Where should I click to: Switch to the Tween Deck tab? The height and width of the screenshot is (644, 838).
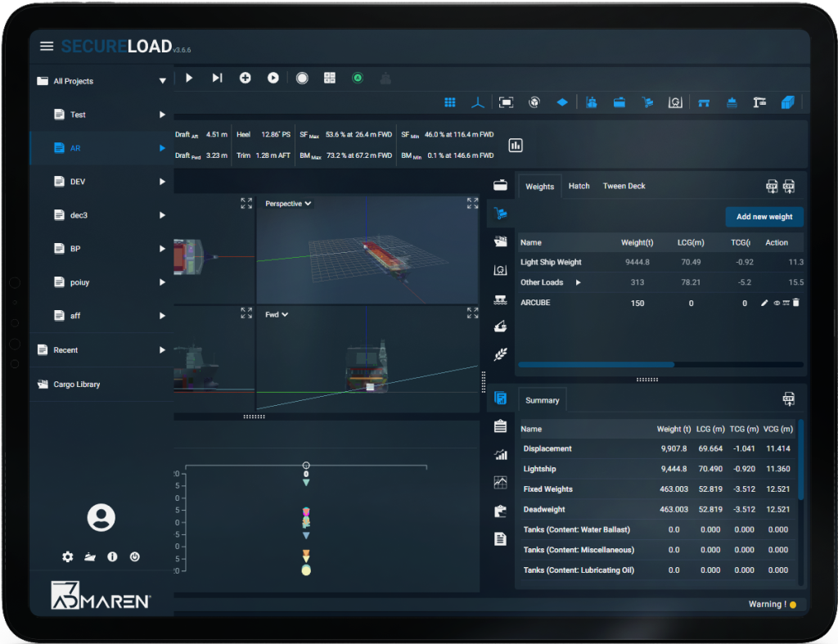[624, 186]
